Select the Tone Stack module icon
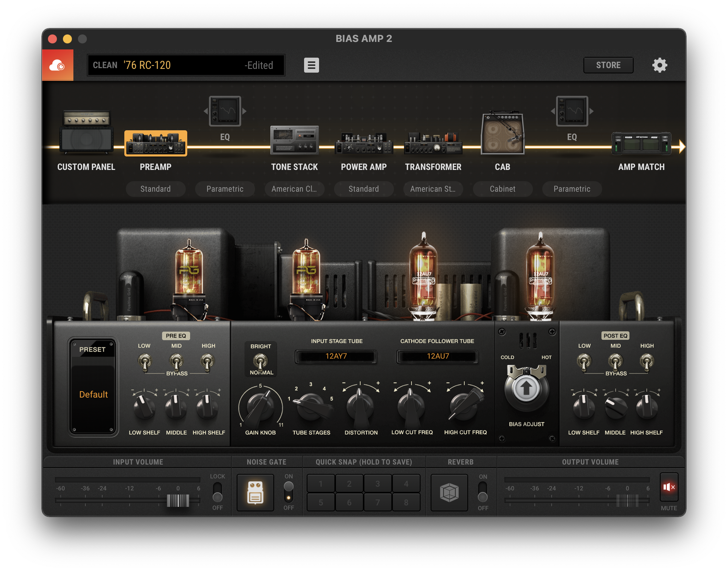 click(x=294, y=140)
